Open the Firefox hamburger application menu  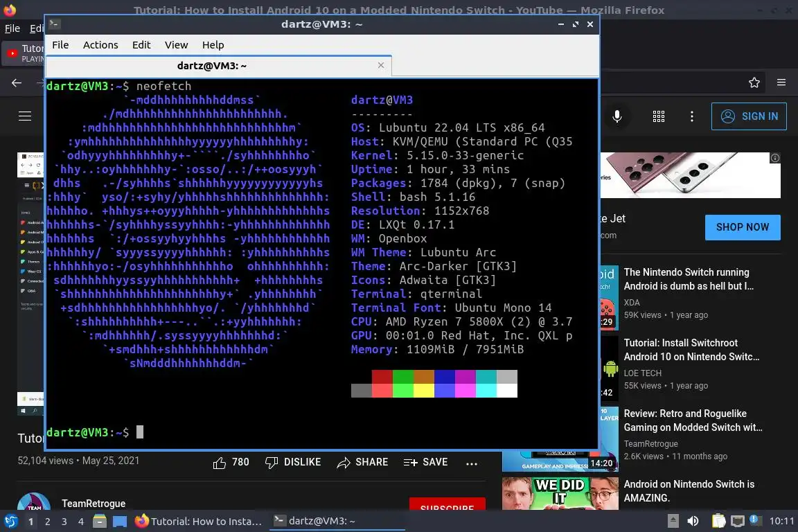coord(781,82)
